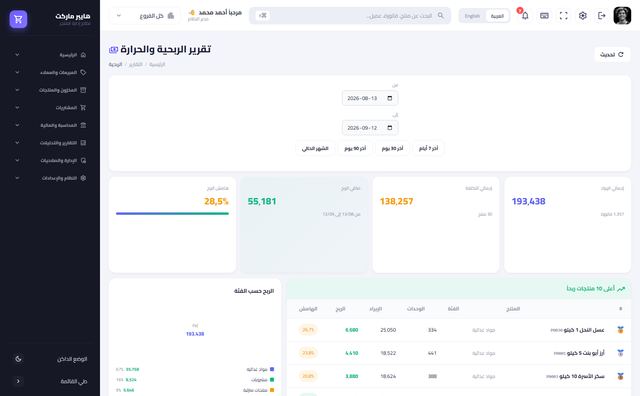Open the sales and customers menu item
The width and height of the screenshot is (640, 396).
(x=50, y=72)
